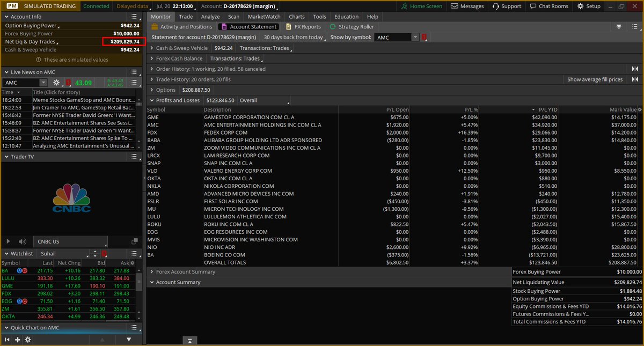Open Scan main tab
This screenshot has height=346, width=644.
(233, 17)
